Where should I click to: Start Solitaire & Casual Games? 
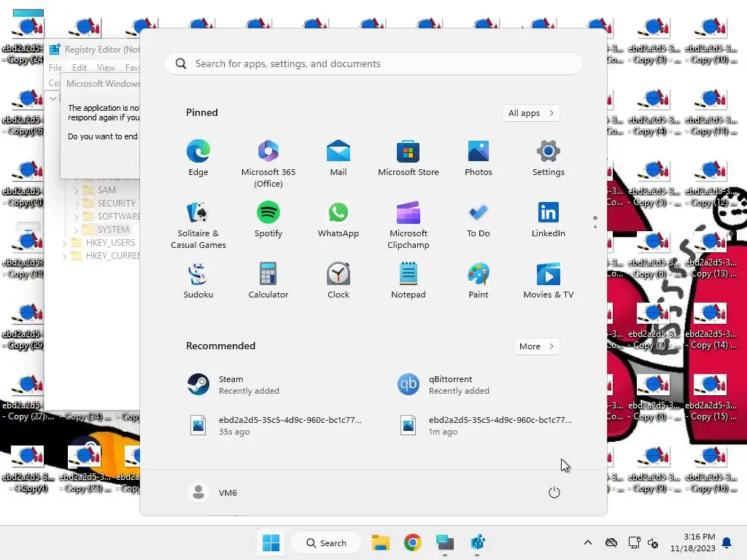click(198, 225)
